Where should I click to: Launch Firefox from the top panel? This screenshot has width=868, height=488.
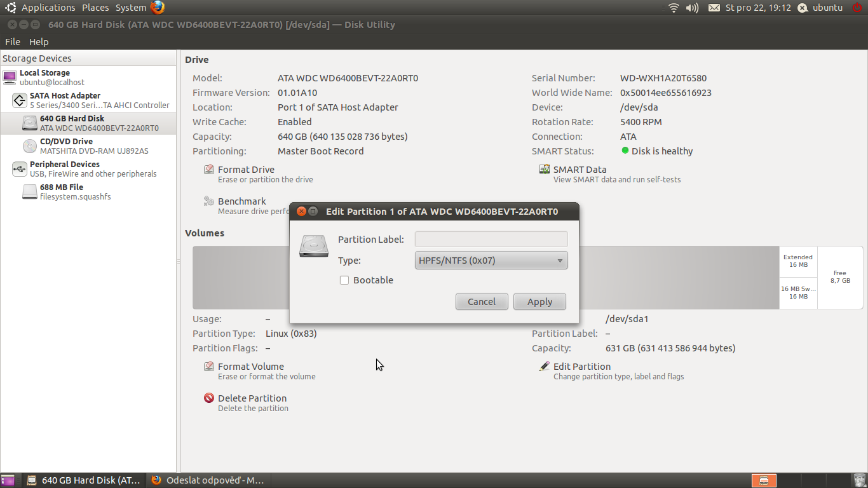click(158, 8)
